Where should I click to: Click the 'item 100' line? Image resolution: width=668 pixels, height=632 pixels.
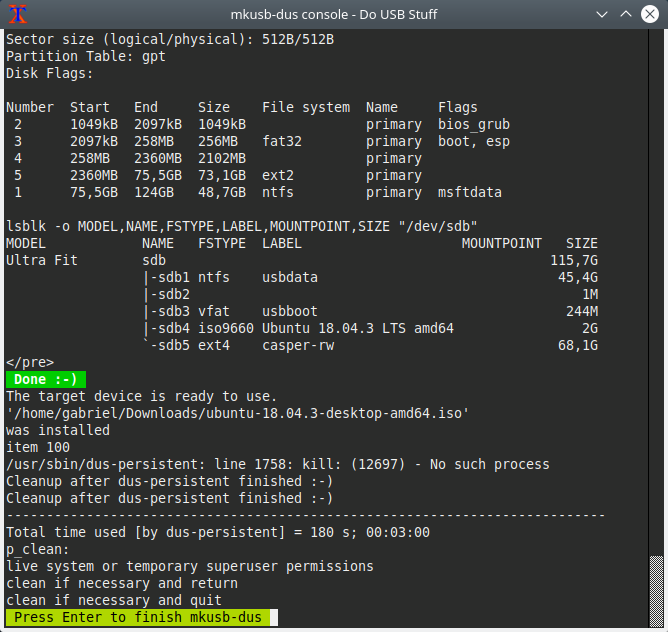[x=38, y=447]
